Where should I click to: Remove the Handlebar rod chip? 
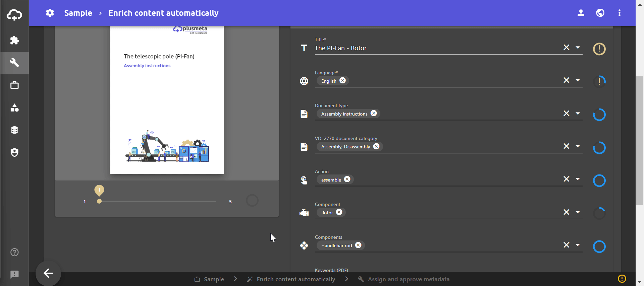tap(358, 245)
